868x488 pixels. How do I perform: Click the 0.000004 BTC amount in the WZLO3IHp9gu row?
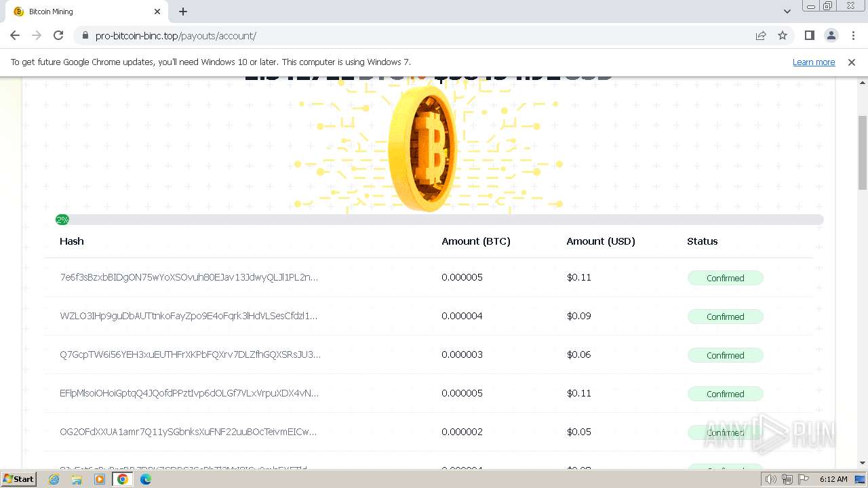462,316
